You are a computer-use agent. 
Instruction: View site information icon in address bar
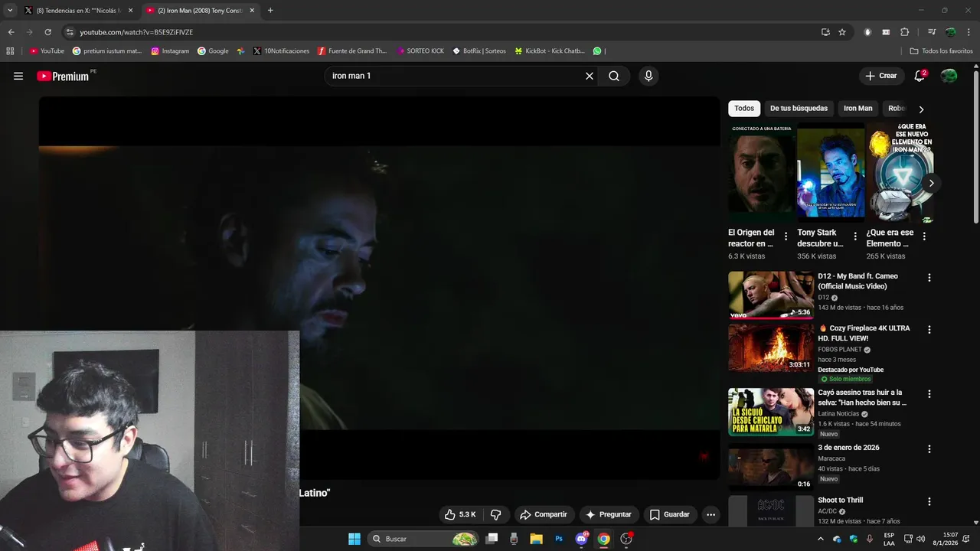70,32
